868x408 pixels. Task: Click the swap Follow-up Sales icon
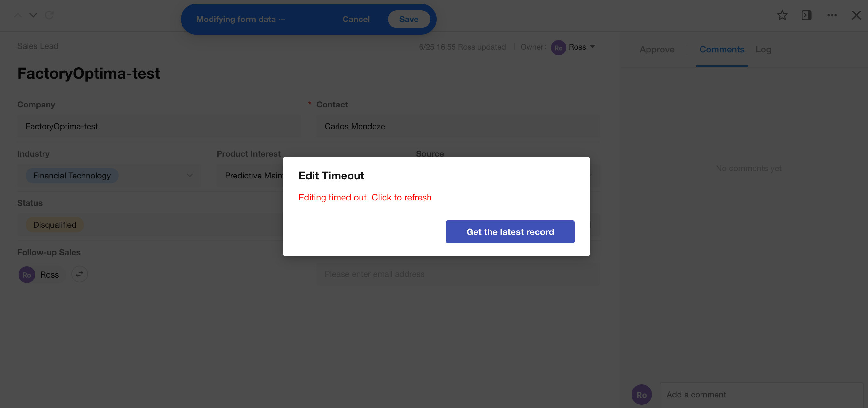(x=80, y=274)
